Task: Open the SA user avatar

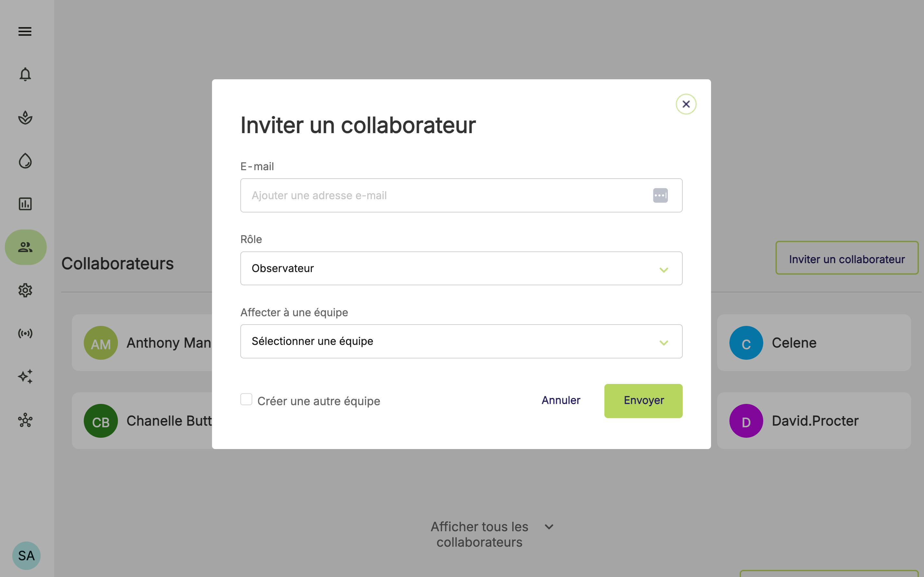Action: 26,556
